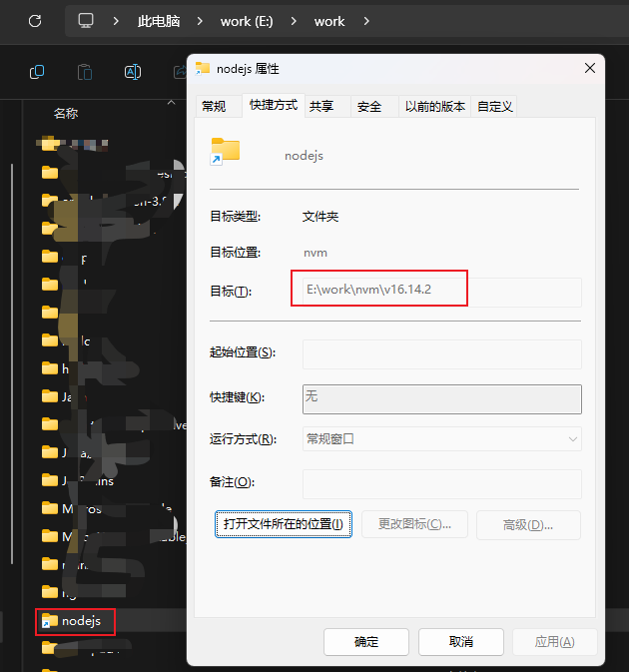Click the nvm target location value
This screenshot has width=629, height=672.
pyautogui.click(x=315, y=253)
